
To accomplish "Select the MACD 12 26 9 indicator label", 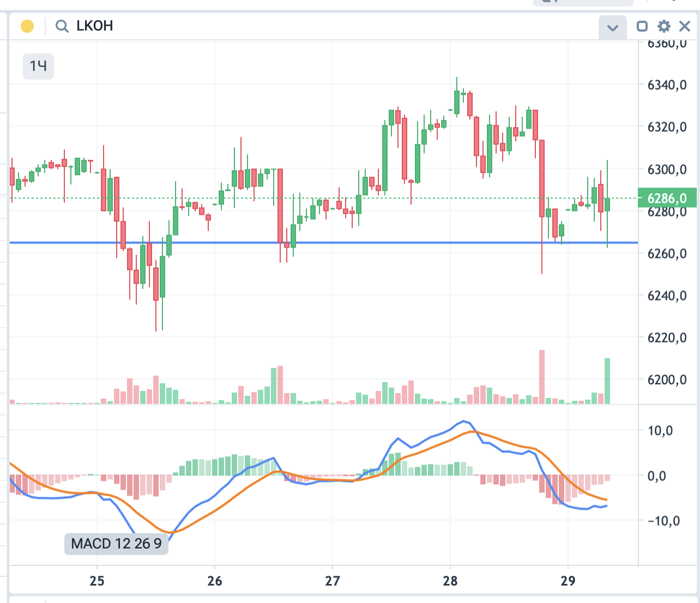I will point(116,544).
